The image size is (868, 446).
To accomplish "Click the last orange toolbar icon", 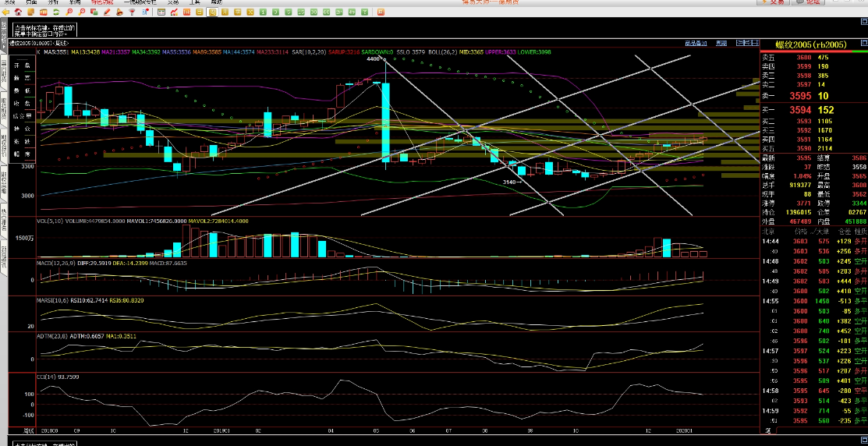I will pos(381,12).
